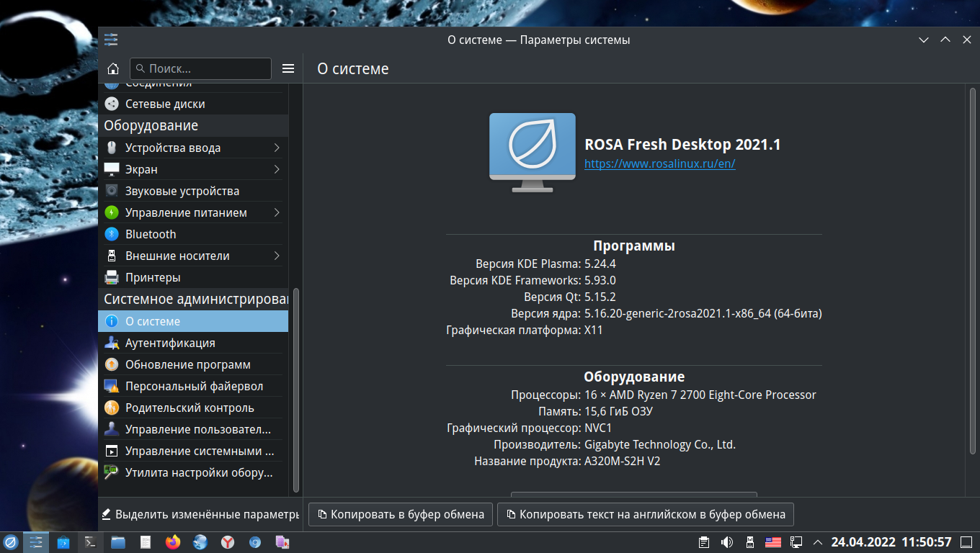Select the О системе entry

193,321
